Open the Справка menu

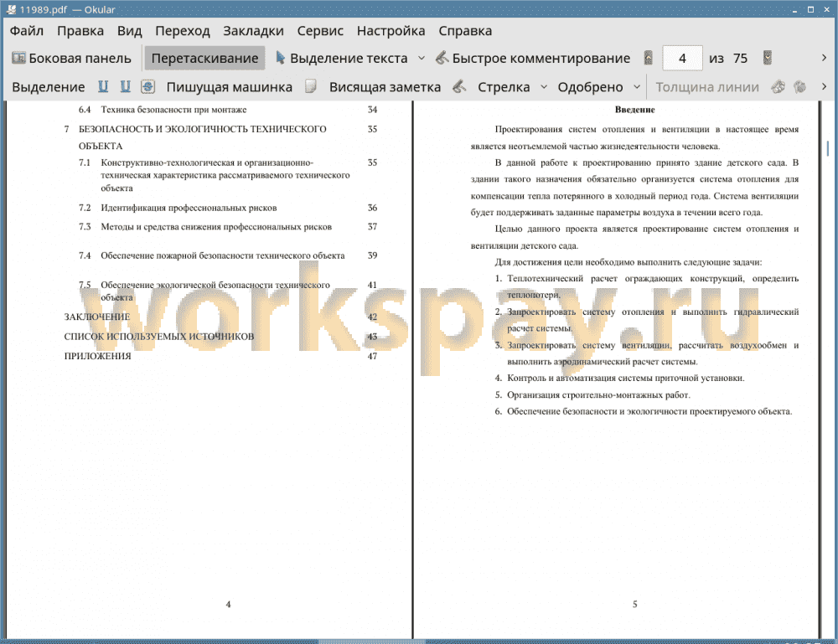click(465, 31)
